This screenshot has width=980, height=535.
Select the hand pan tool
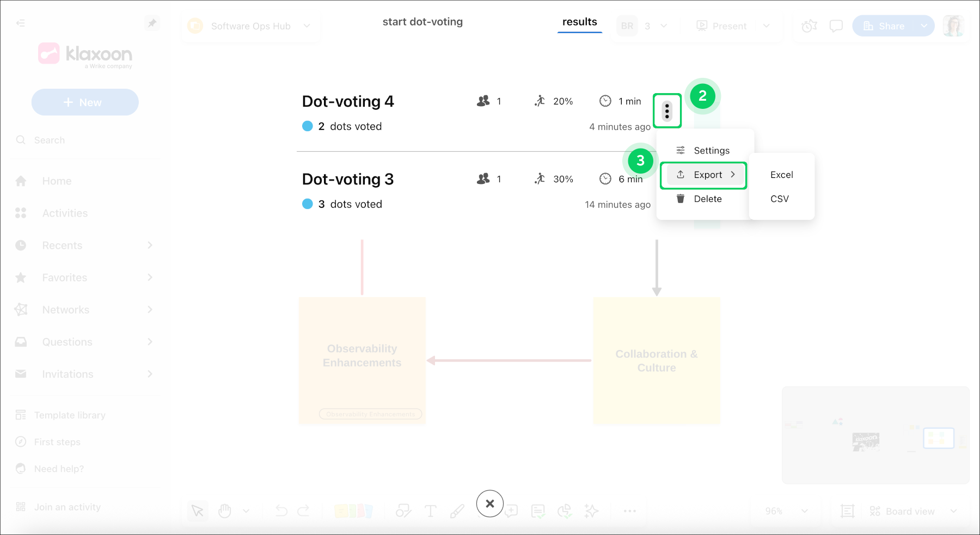click(x=225, y=511)
